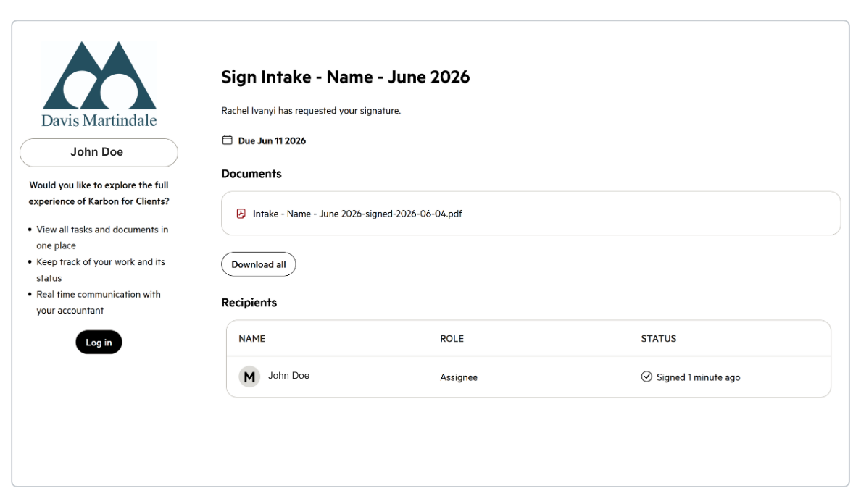Open the John Doe name pill

[99, 153]
